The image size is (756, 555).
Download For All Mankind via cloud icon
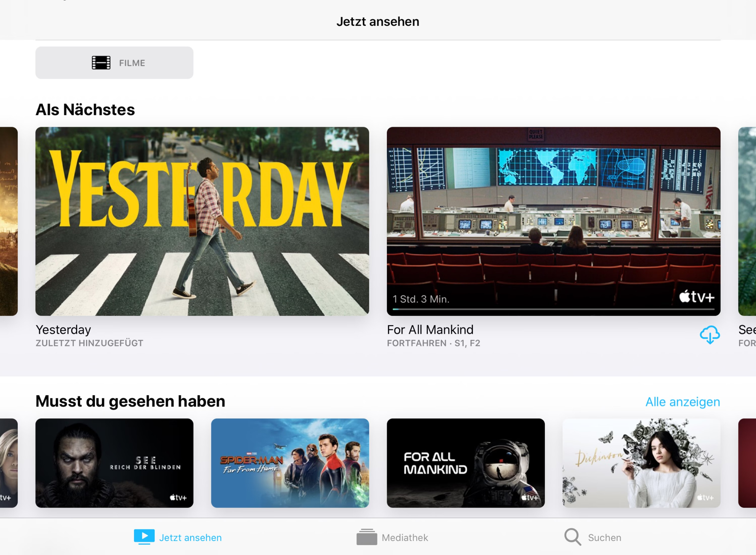(709, 334)
